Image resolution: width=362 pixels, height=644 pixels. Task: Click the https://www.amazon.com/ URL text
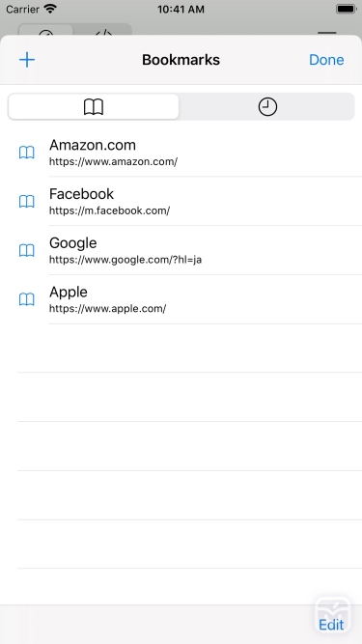(x=113, y=162)
